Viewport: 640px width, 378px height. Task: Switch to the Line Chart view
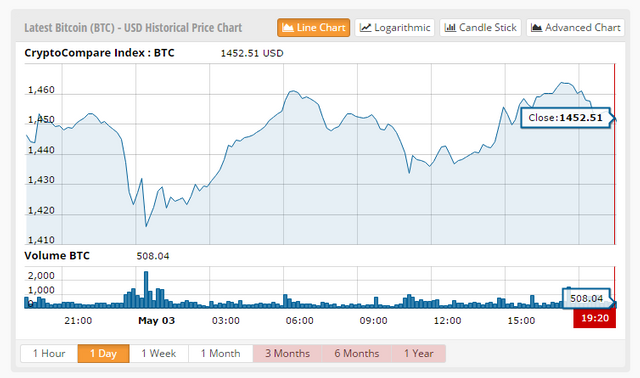313,27
